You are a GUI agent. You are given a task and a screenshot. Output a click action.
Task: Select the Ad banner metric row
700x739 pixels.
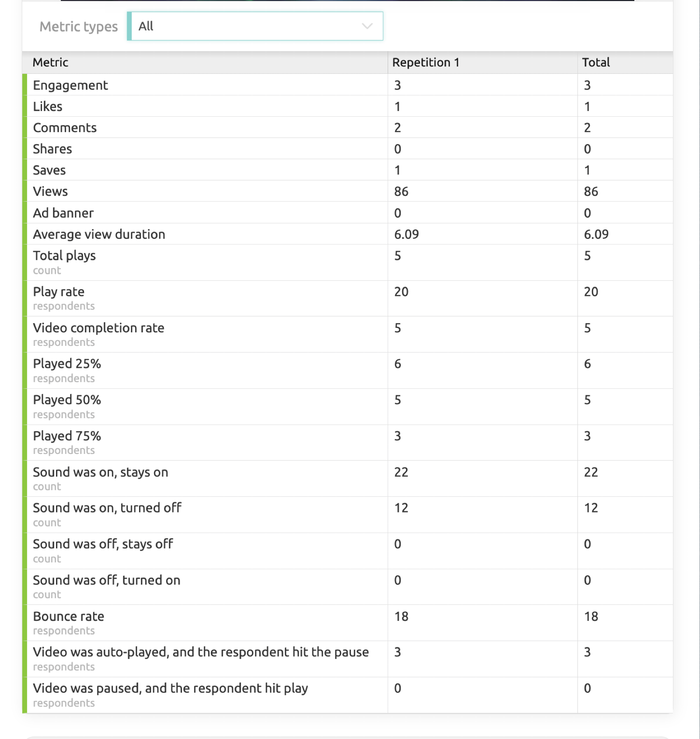click(63, 213)
